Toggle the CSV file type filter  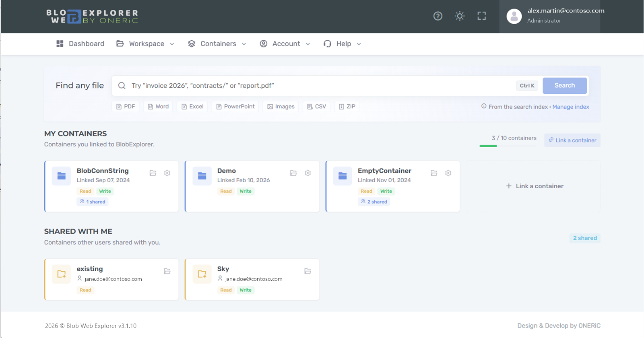317,107
